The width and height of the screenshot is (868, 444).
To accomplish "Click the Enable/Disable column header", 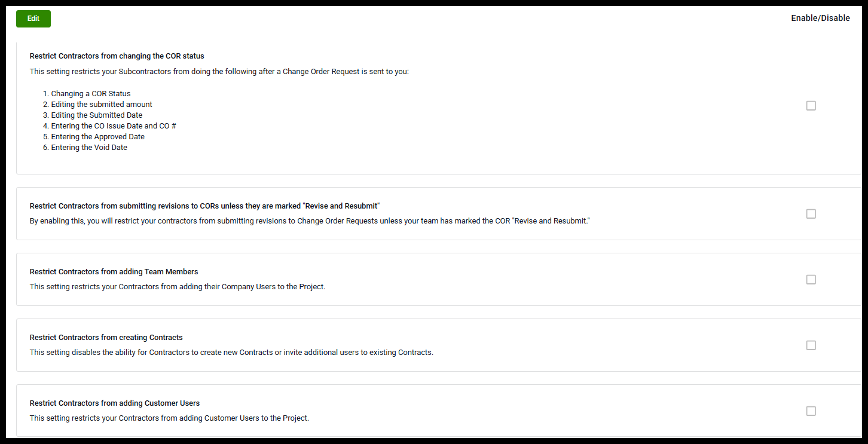I will (820, 18).
